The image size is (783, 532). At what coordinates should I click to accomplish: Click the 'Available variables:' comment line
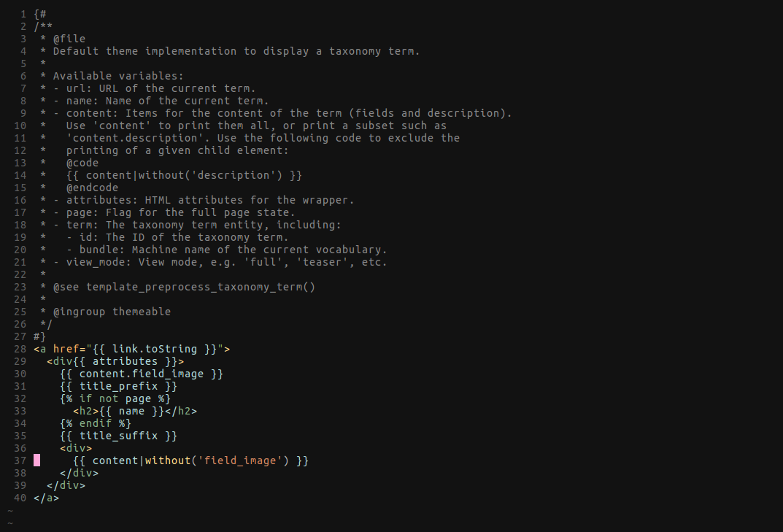118,76
